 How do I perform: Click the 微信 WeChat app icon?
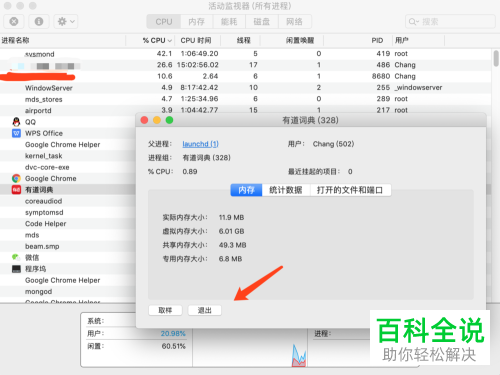16,257
